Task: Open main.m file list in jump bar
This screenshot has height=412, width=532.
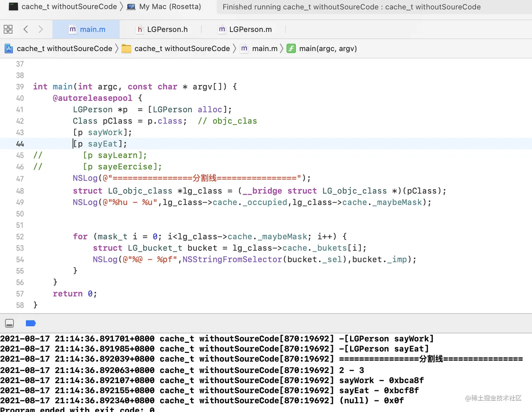Action: 265,49
